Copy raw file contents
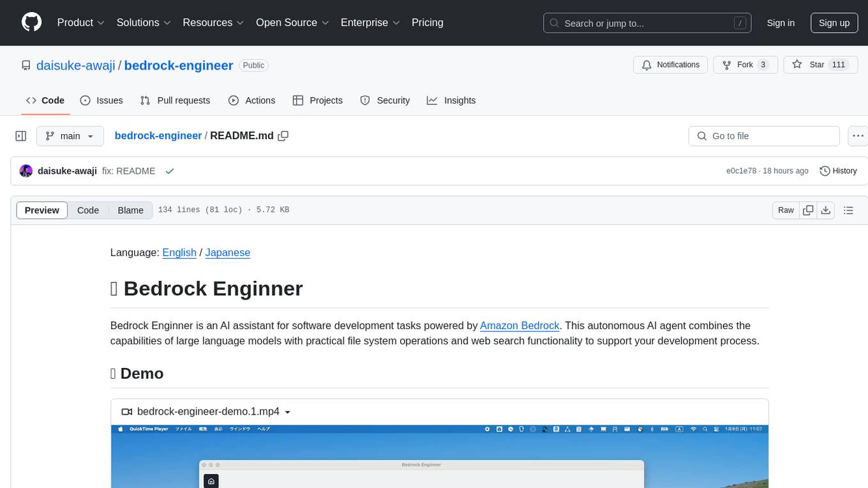 (809, 210)
